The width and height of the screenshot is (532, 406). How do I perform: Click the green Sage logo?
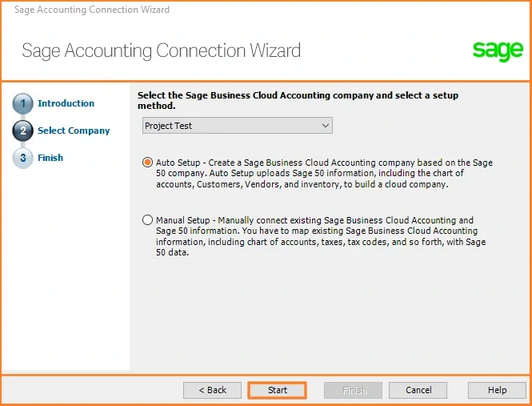pos(498,51)
